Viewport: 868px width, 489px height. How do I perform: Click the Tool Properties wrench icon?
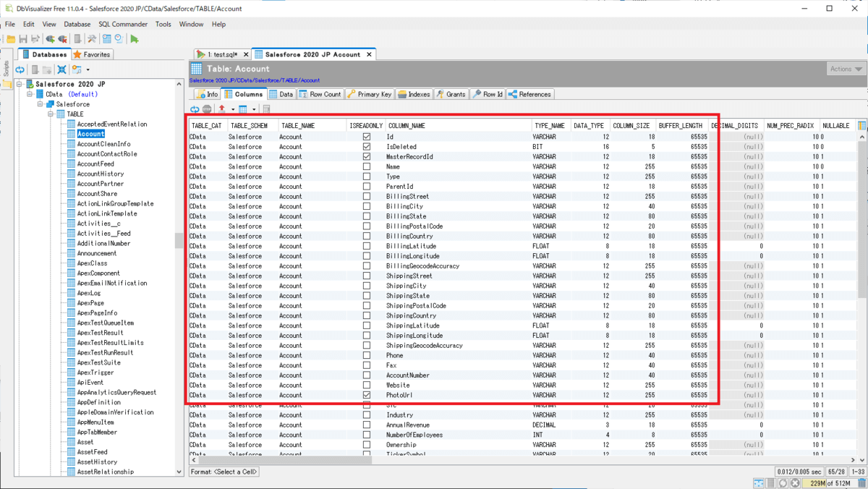(x=92, y=39)
